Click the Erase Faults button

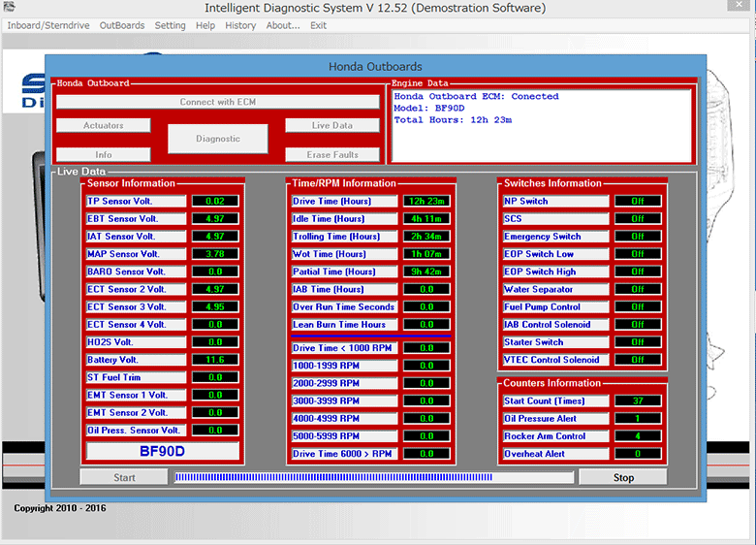coord(332,155)
